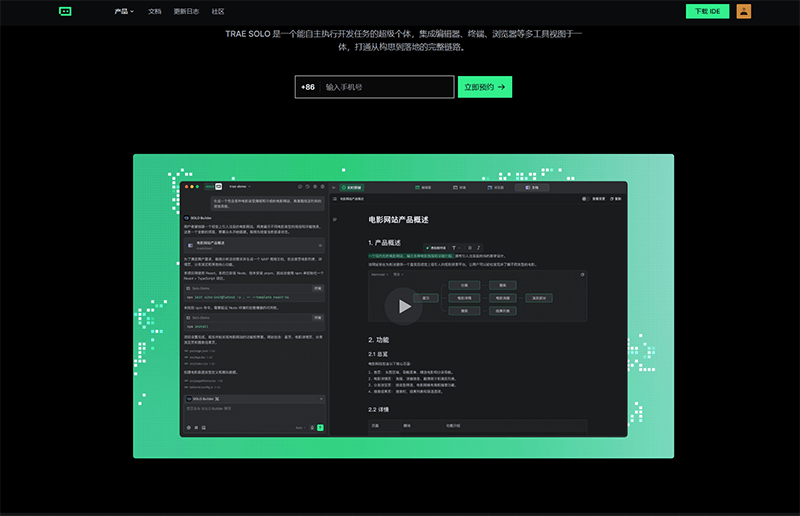Image resolution: width=800 pixels, height=516 pixels.
Task: Click the microphone icon in chat input
Action: coord(312,427)
